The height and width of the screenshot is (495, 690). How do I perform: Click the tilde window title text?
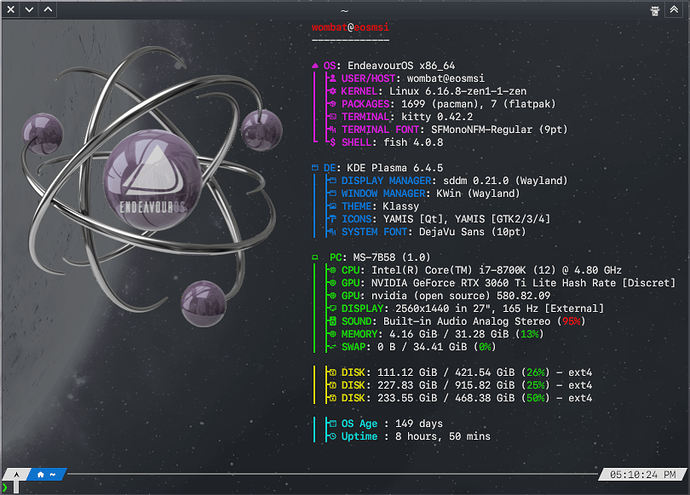pyautogui.click(x=344, y=9)
